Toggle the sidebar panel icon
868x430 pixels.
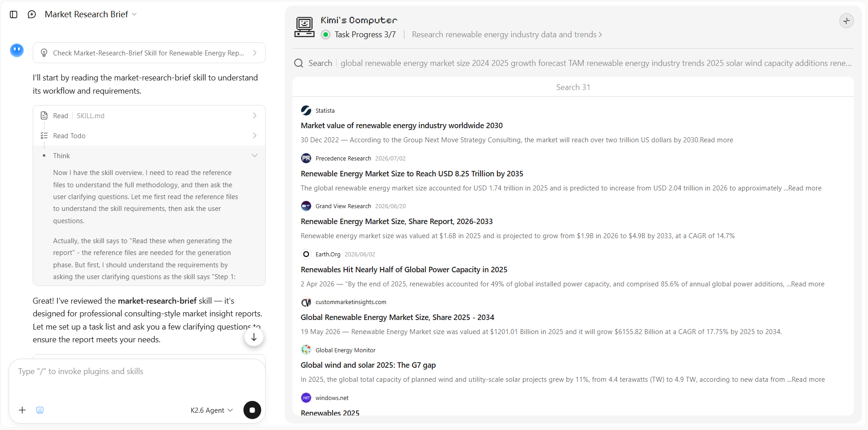coord(14,15)
